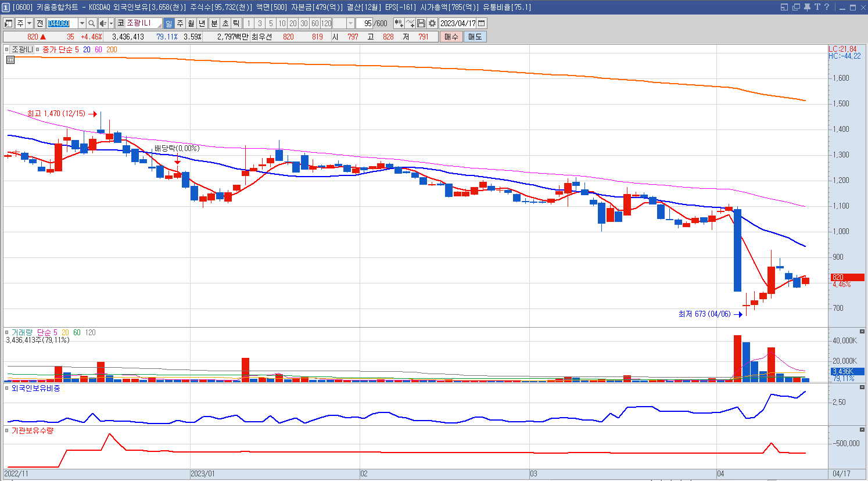The image size is (868, 481).
Task: Open the stock search magnifier
Action: 92,23
